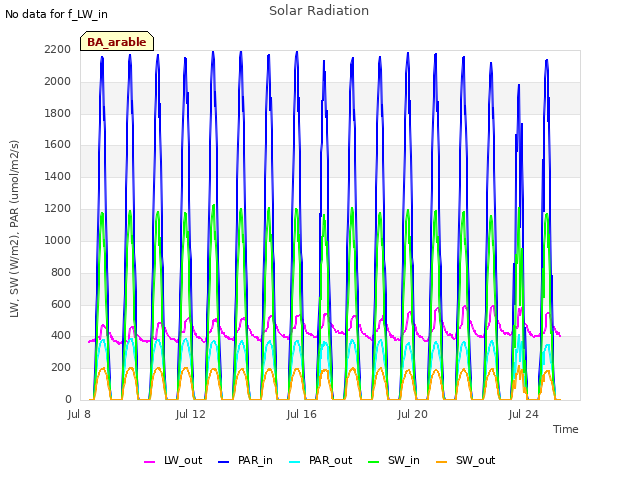640x480 pixels.
Task: Toggle the LW_out legend entry
Action: pyautogui.click(x=173, y=460)
